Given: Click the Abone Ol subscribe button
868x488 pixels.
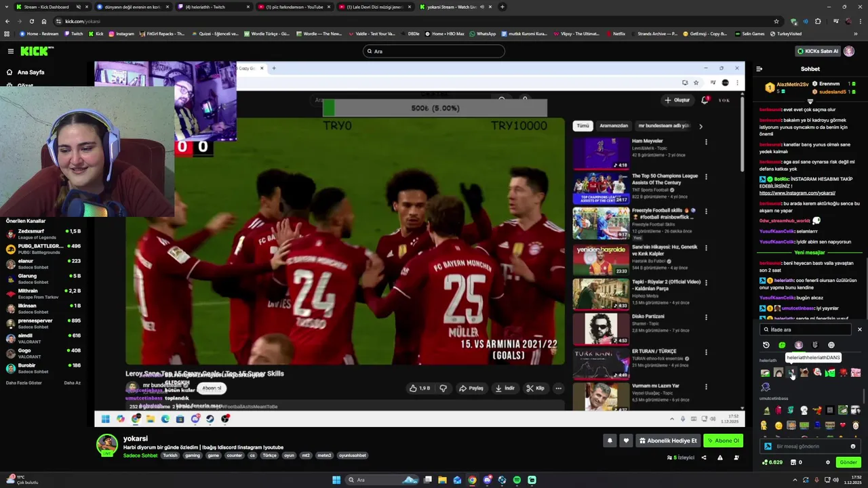Looking at the screenshot, I should pos(723,441).
